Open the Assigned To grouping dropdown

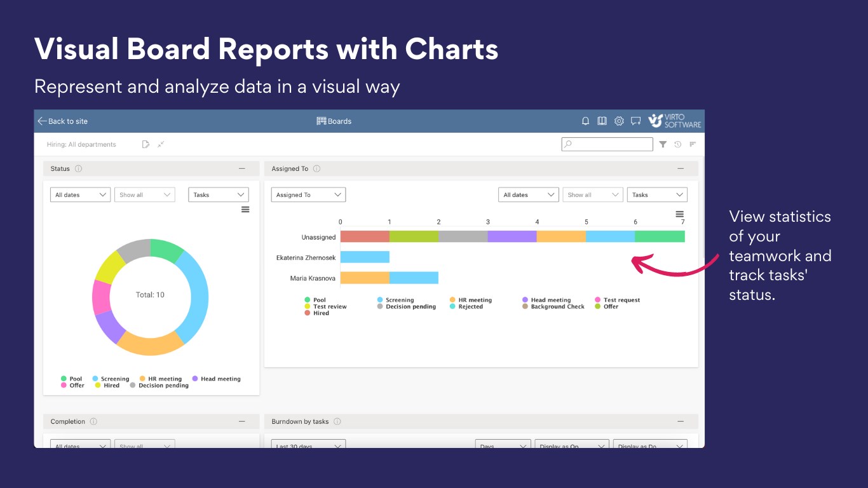point(309,195)
